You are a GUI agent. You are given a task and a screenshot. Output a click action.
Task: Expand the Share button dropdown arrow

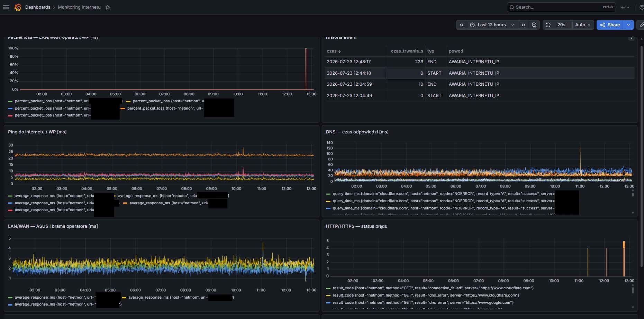[x=628, y=25]
